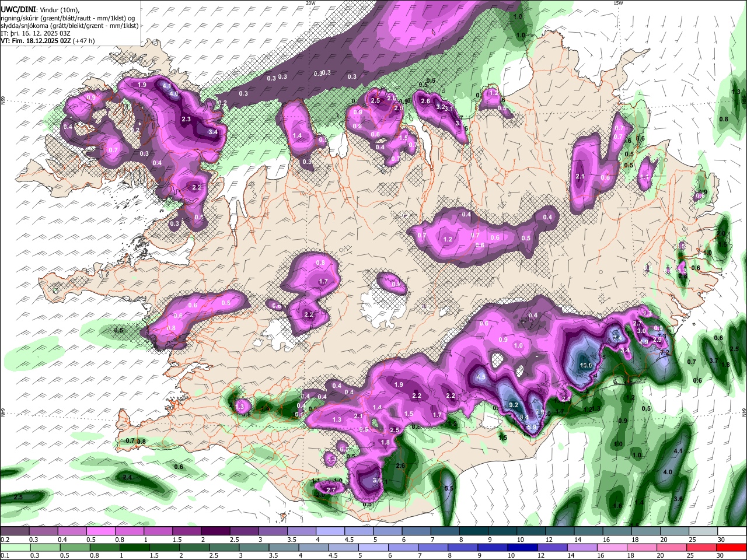Click the '(+47 h)' forecast offset text
747x560 pixels.
[84, 41]
